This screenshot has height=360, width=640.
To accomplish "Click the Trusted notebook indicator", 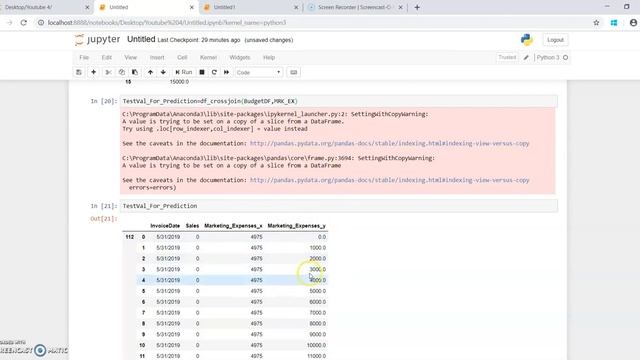I will click(x=507, y=58).
